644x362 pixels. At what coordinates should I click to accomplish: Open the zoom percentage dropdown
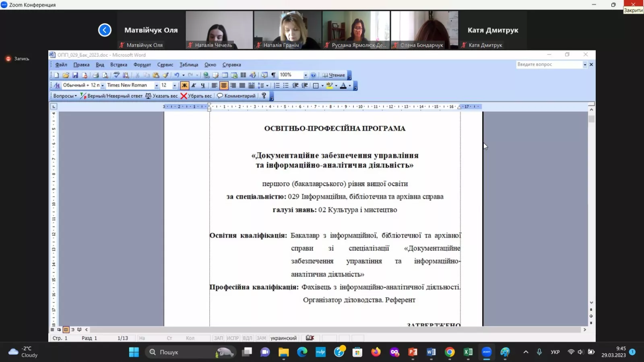click(x=305, y=75)
